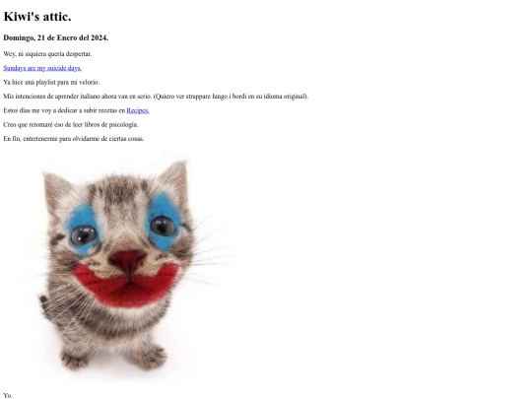This screenshot has width=532, height=399.
Task: Click the kitten's front left paw
Action: click(x=75, y=360)
